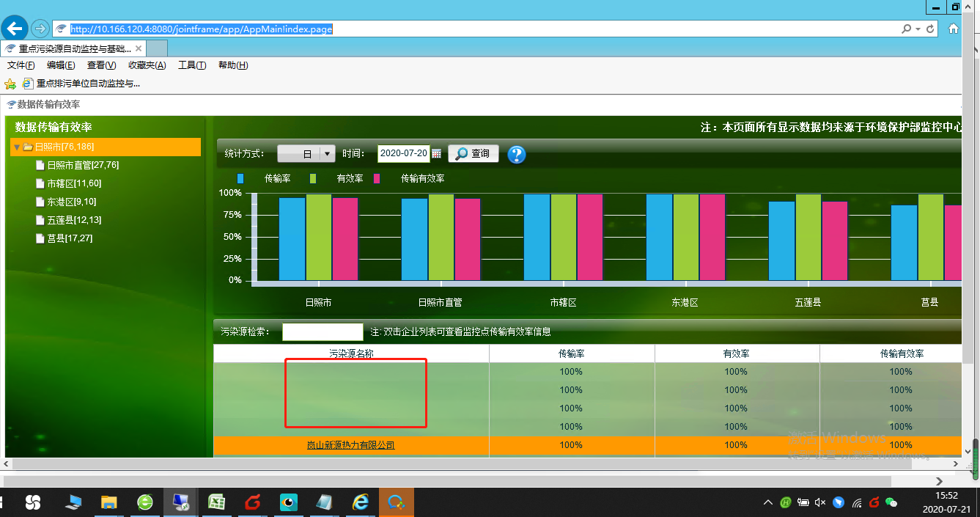Focus the 污染源检索 search box
Viewport: 980px width, 517px height.
pos(323,331)
